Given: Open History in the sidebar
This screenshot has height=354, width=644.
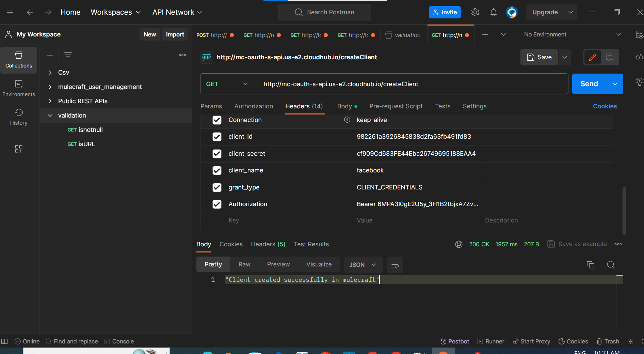Looking at the screenshot, I should pos(19,117).
